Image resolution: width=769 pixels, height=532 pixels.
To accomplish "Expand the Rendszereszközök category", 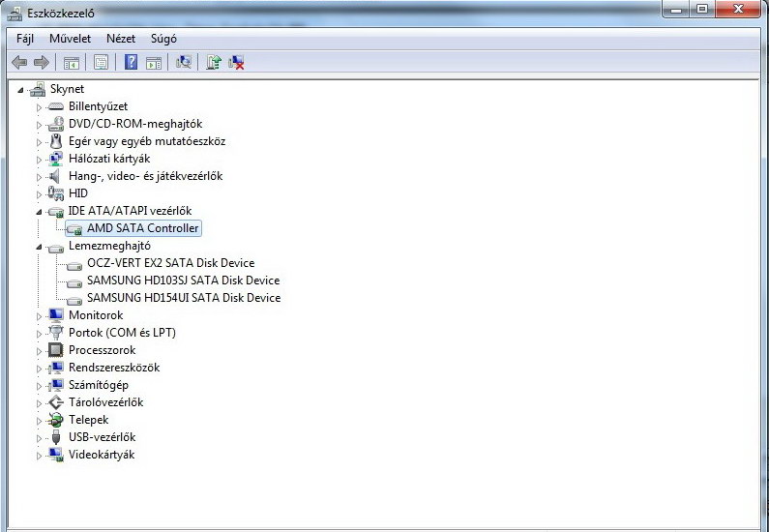I will 40,369.
